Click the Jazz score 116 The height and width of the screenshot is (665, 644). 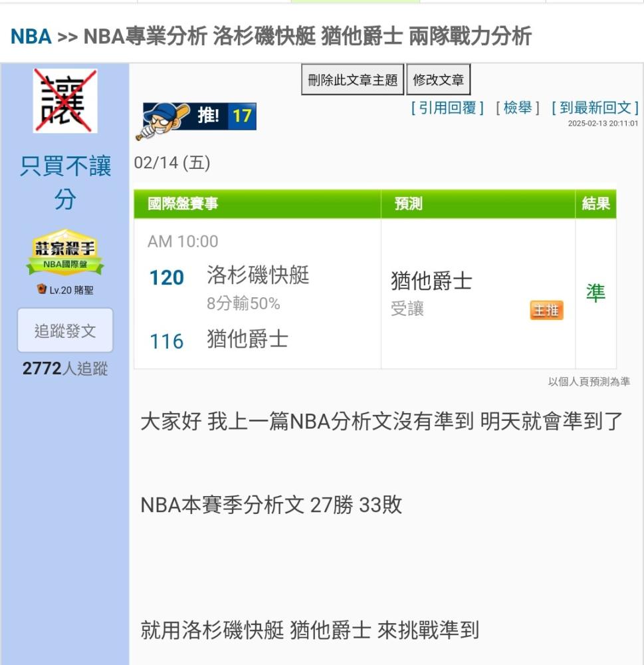[167, 341]
